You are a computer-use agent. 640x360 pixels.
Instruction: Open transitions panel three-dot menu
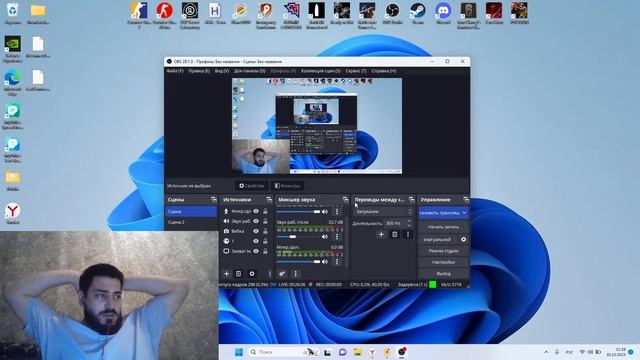click(408, 234)
